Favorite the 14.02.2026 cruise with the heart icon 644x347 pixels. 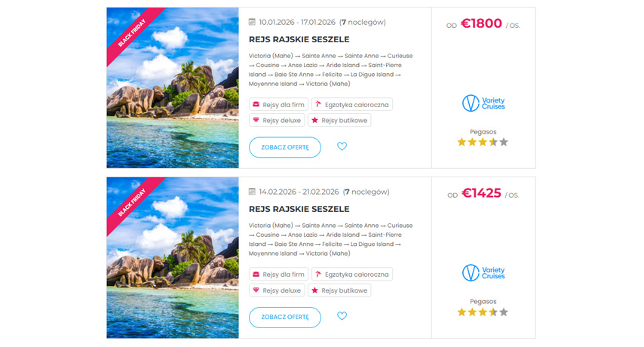(x=342, y=316)
